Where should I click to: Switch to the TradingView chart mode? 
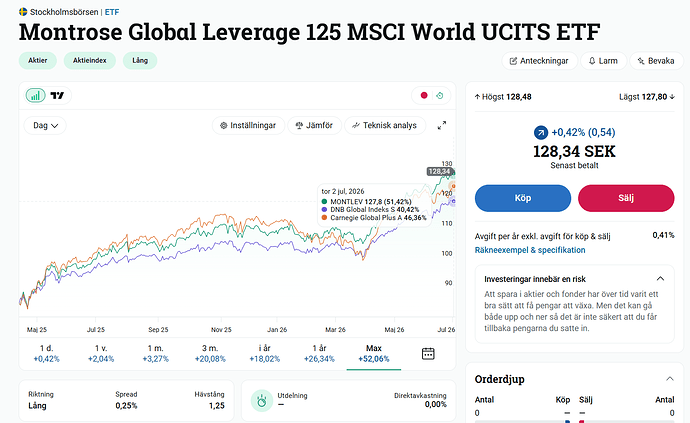tap(57, 96)
